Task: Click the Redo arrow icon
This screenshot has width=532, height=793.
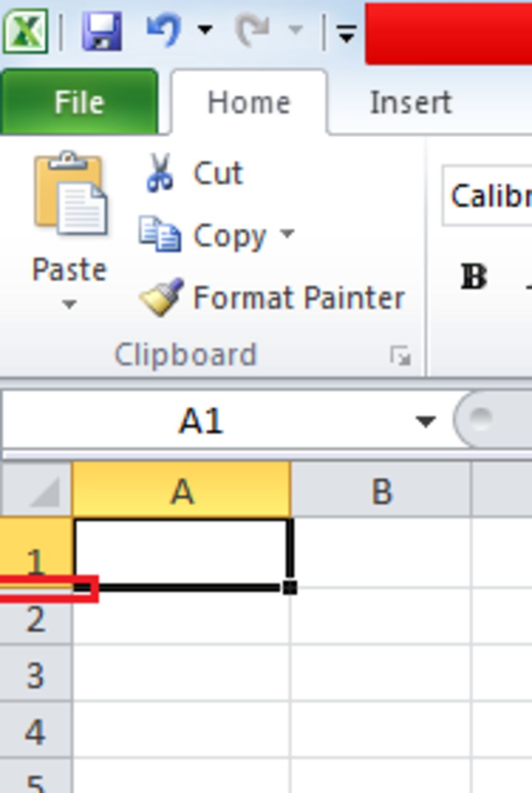Action: 253,30
